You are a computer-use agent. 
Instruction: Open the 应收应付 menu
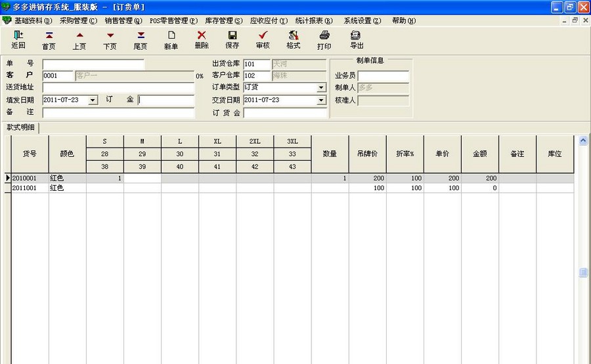(269, 21)
